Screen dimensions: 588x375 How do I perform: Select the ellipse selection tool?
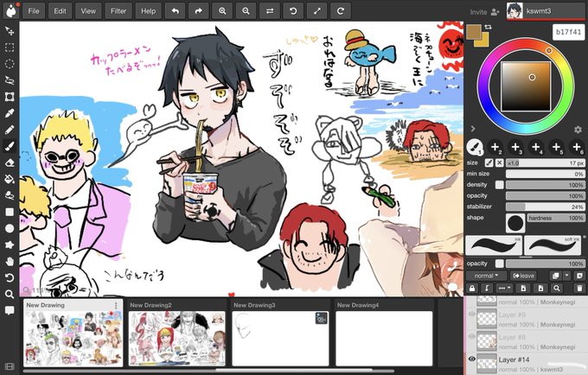click(x=10, y=64)
